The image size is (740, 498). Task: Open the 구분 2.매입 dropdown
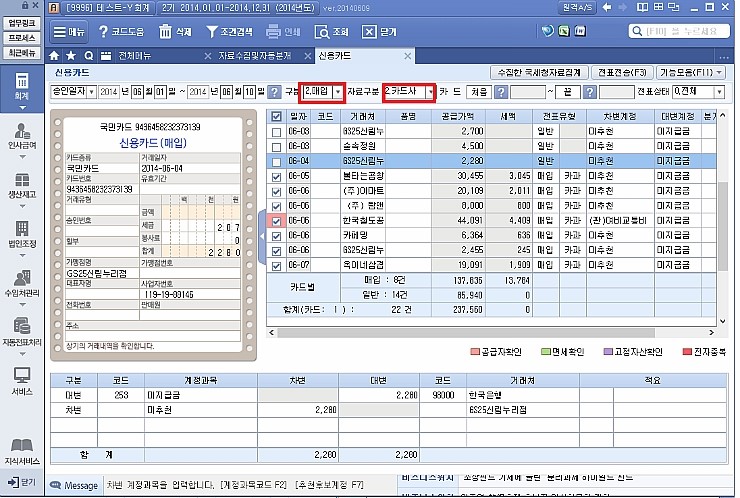click(x=338, y=92)
